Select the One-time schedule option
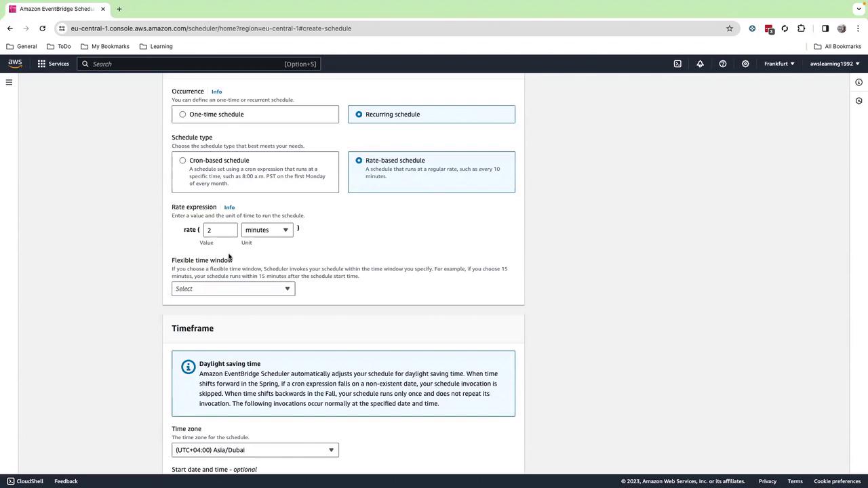The height and width of the screenshot is (488, 868). [x=255, y=115]
